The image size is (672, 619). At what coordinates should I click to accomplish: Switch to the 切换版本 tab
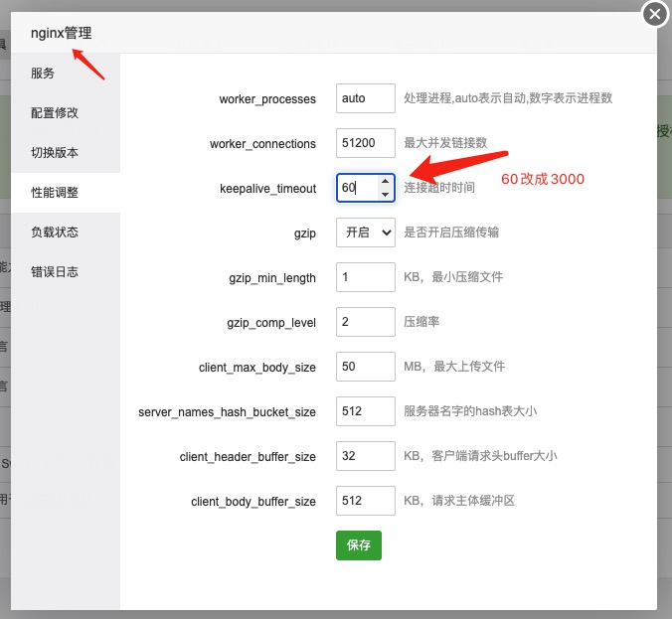(x=66, y=153)
